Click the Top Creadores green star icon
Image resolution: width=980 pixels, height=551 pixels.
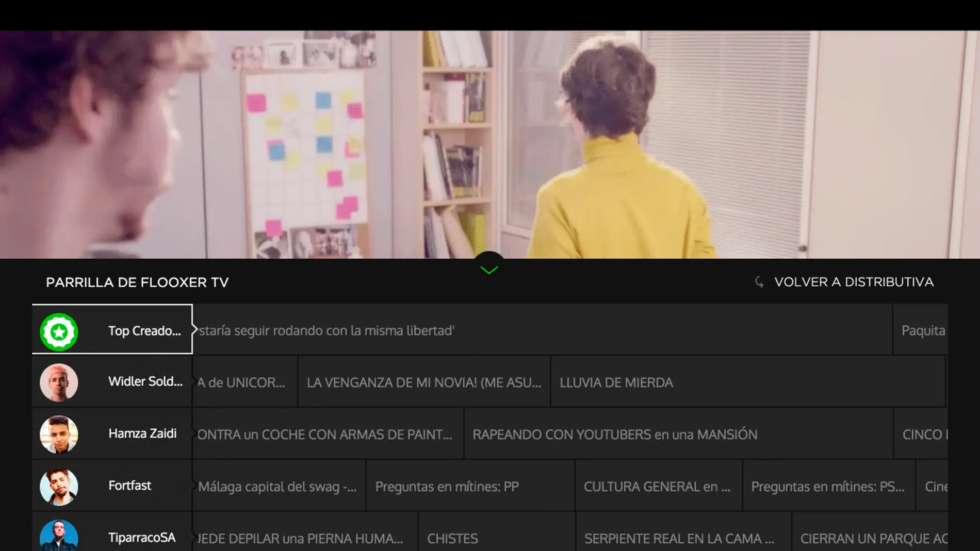click(x=59, y=332)
